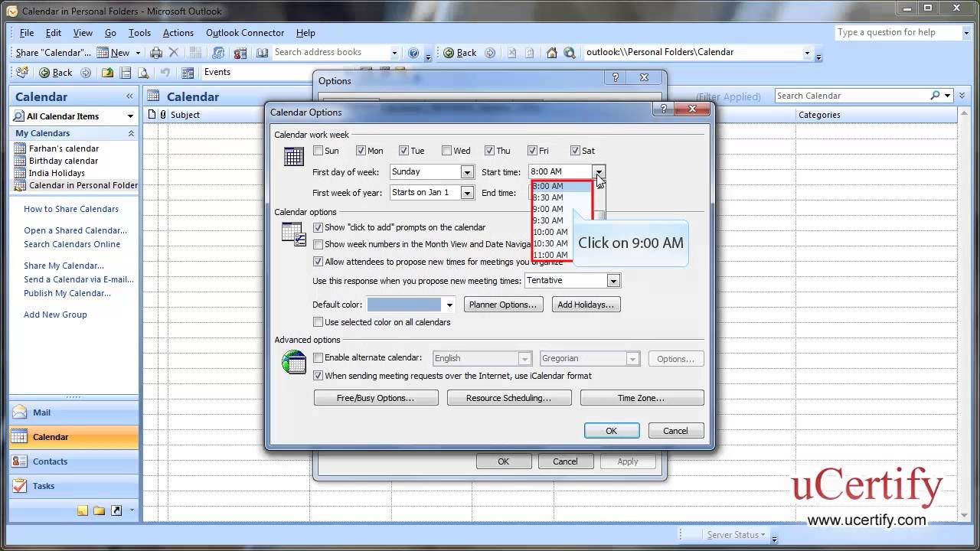
Task: Click the Print icon in the toolbar
Action: click(x=156, y=53)
